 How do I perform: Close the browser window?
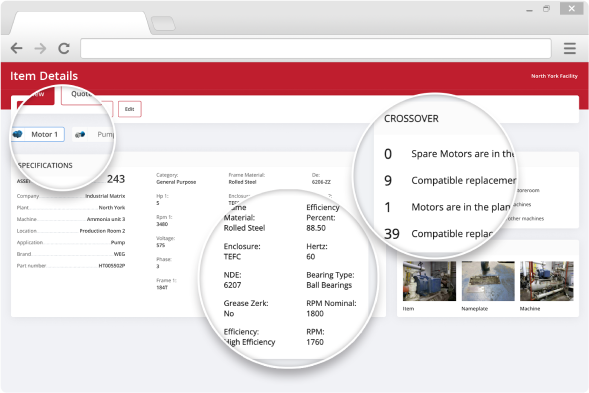coord(571,8)
